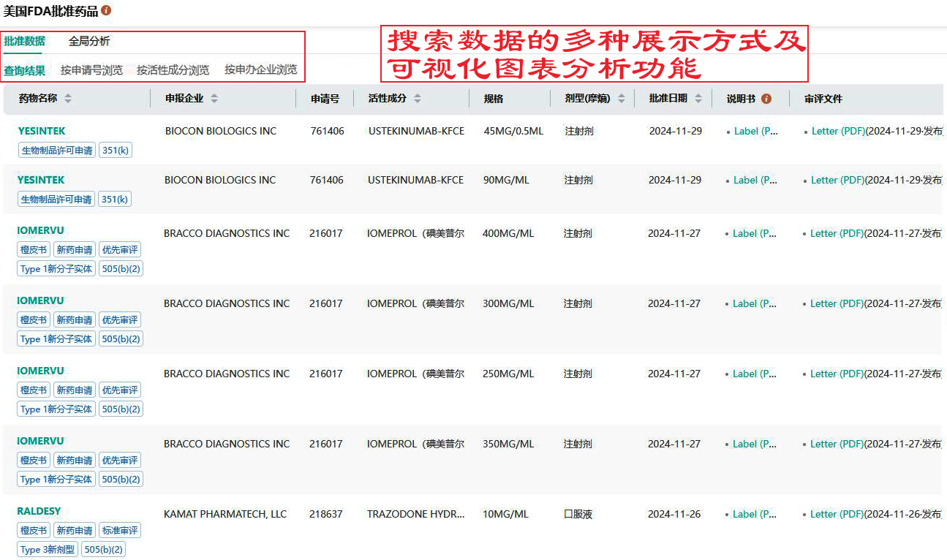Viewport: 947px width, 560px height.
Task: Sort by 活性成分 using its sort arrows
Action: pyautogui.click(x=418, y=99)
